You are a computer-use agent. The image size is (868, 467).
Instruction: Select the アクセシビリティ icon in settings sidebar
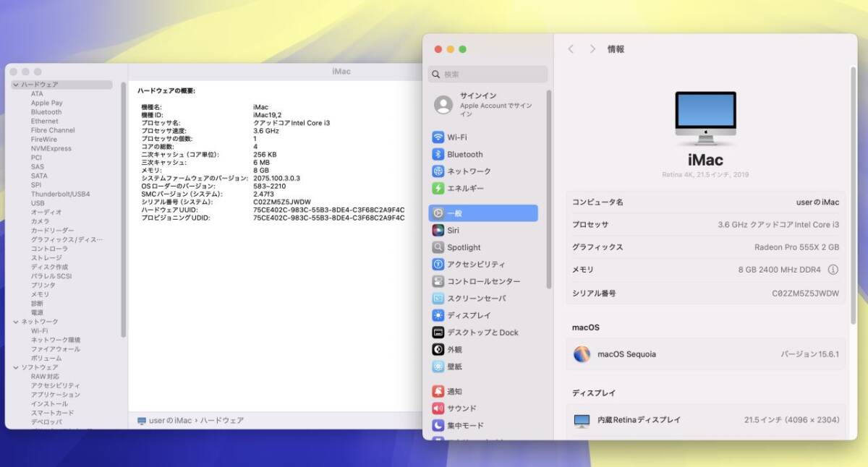coord(438,265)
